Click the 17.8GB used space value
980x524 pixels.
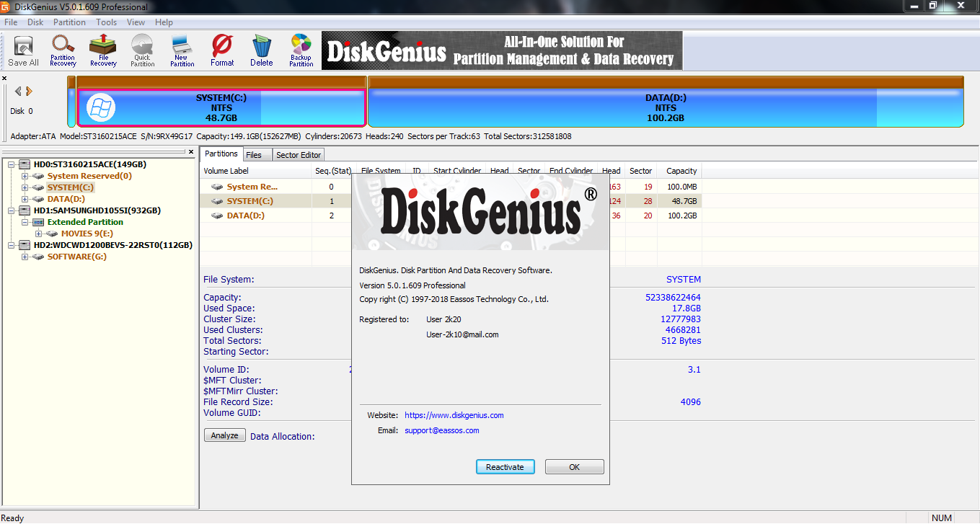[687, 308]
